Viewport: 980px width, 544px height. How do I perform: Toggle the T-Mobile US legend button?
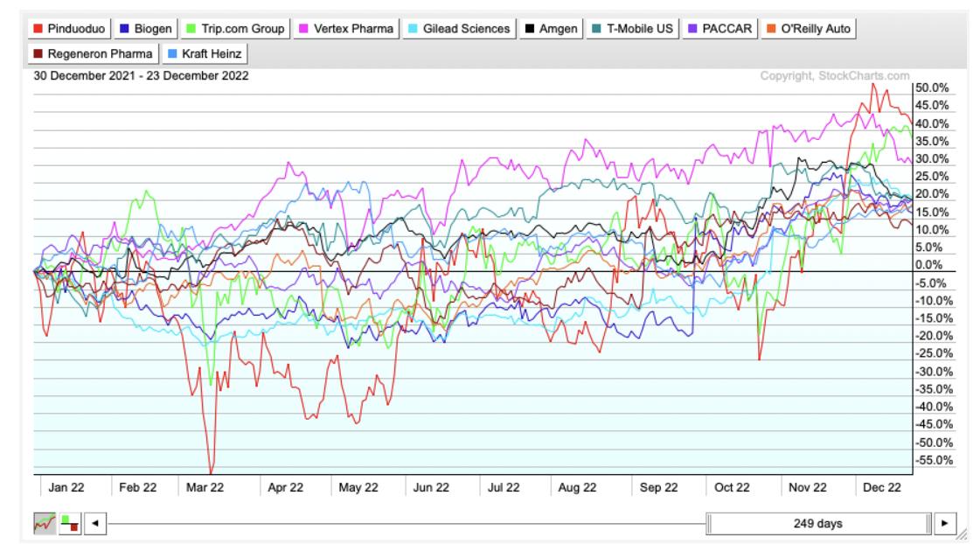point(633,29)
